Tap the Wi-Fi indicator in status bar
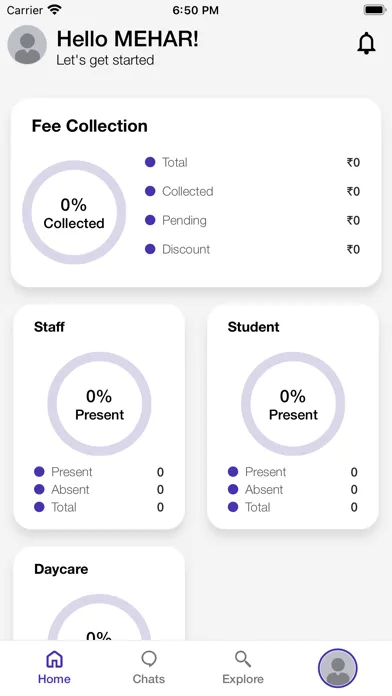The image size is (392, 696). point(55,10)
